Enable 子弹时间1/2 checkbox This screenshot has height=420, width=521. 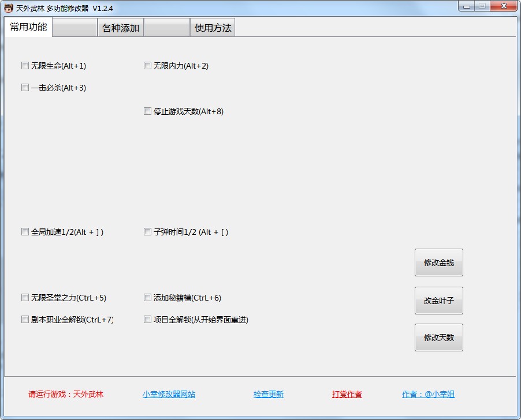tap(147, 232)
